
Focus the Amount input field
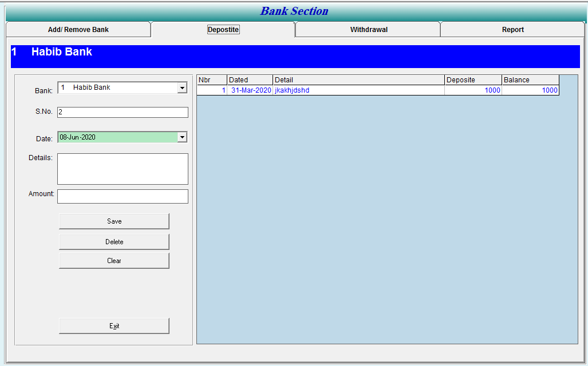(123, 196)
